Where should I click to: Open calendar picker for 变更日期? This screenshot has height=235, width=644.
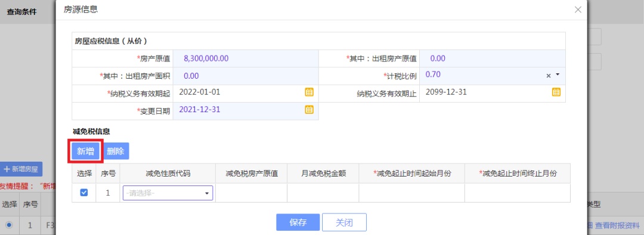pyautogui.click(x=309, y=109)
